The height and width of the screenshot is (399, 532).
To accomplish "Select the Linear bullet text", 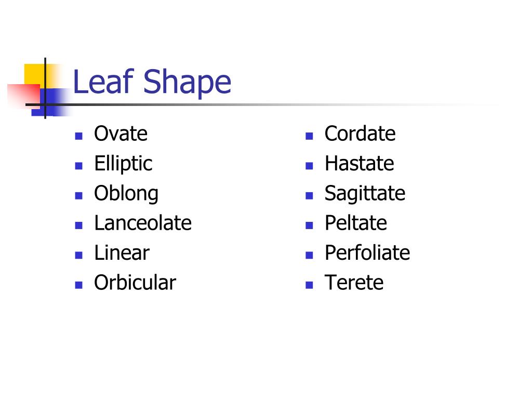I will point(122,253).
